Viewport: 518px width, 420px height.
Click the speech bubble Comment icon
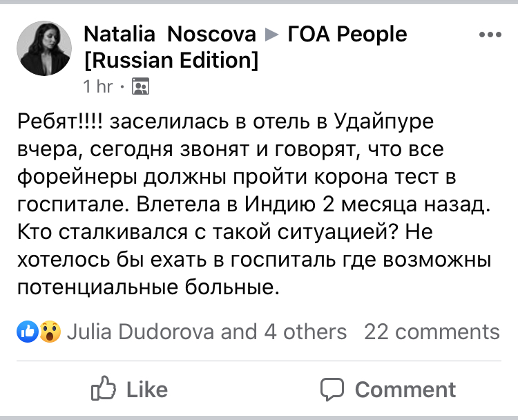332,389
